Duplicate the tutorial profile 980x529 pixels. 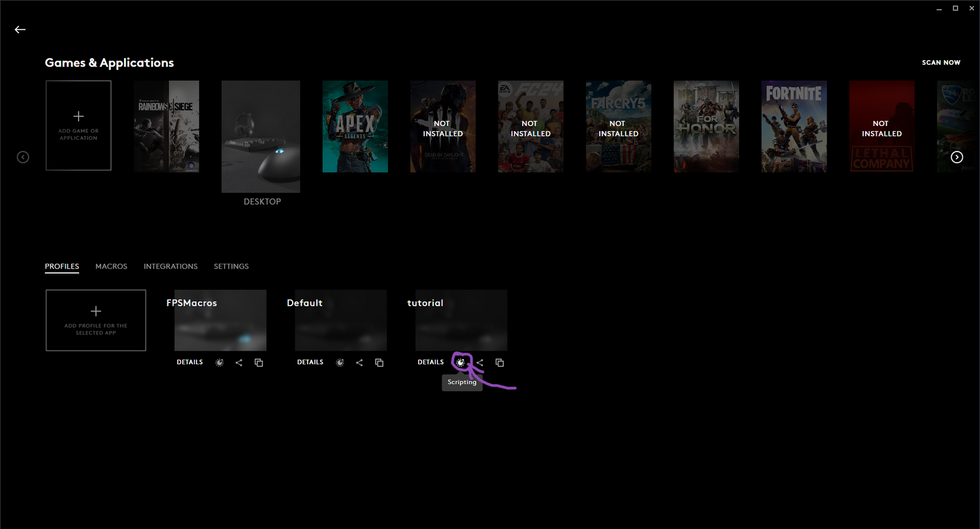click(x=500, y=362)
